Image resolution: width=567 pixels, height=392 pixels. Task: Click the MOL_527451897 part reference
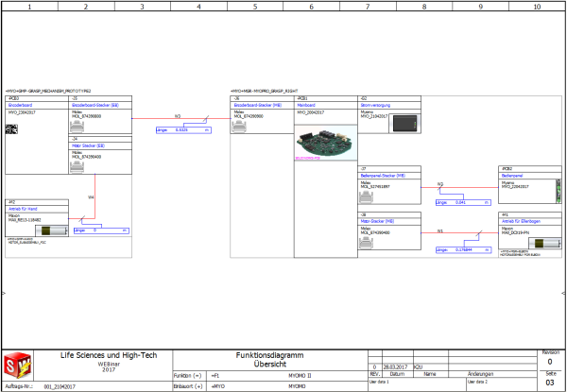(x=374, y=187)
